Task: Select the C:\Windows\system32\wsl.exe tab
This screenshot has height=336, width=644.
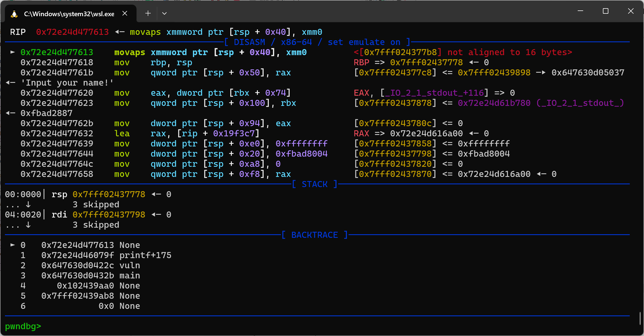Action: pos(69,14)
